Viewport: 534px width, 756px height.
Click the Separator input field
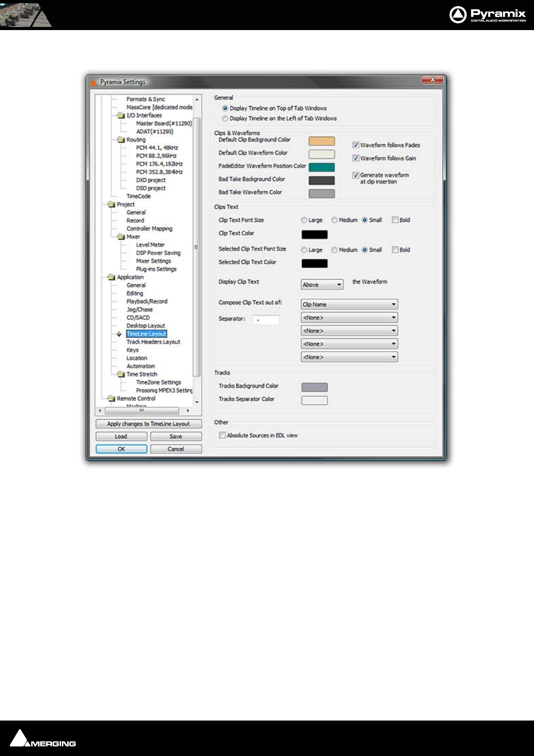point(266,320)
